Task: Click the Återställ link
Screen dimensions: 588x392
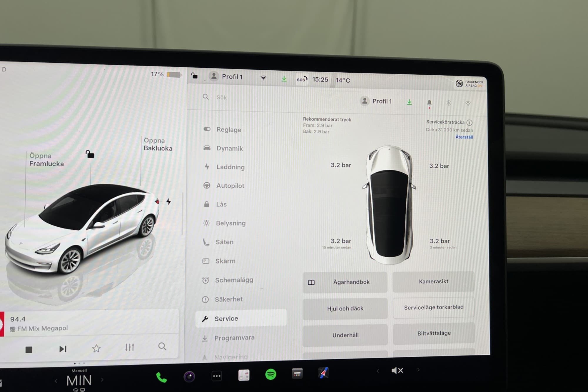Action: (464, 137)
